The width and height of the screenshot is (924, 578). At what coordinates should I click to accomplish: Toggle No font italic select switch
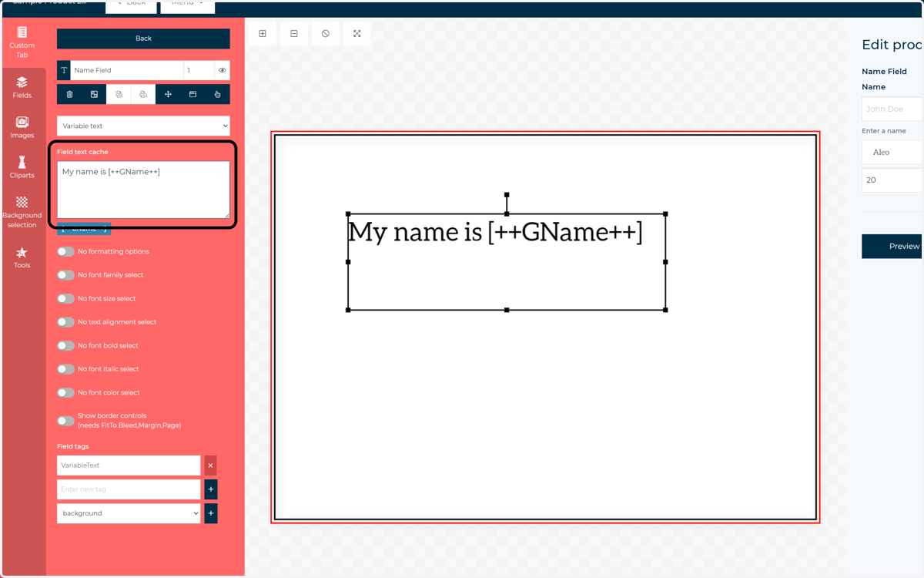66,369
